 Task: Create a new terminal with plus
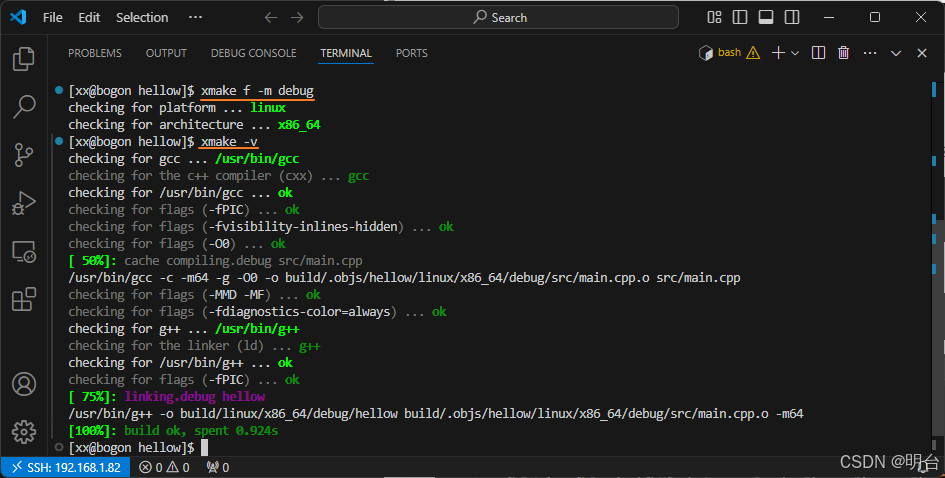point(778,53)
